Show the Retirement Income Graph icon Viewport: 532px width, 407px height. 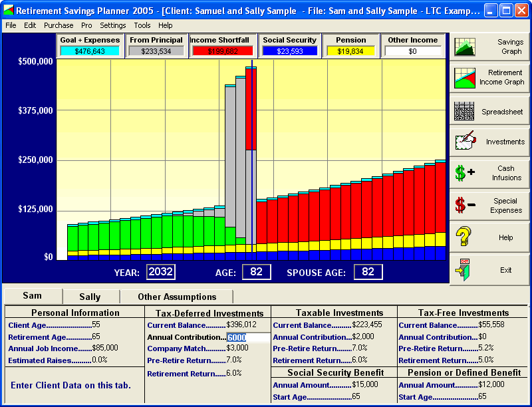464,78
